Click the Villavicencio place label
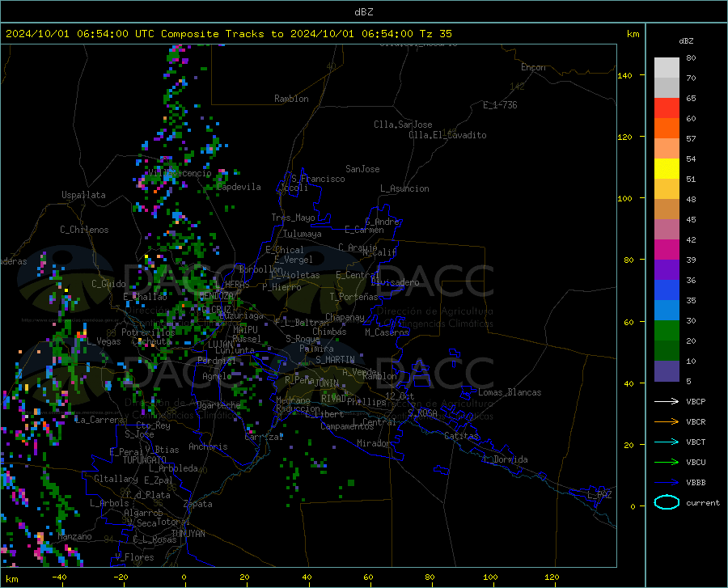The width and height of the screenshot is (728, 588). 180,173
